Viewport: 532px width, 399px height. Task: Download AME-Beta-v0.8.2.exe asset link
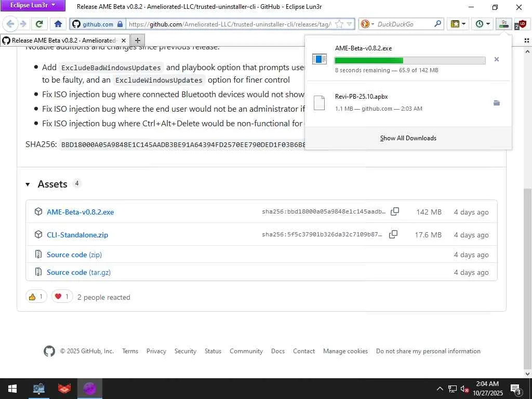pos(81,212)
